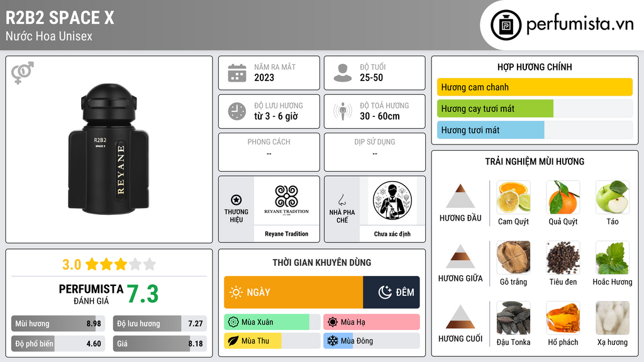Image resolution: width=644 pixels, height=362 pixels.
Task: Click the sun icon for Mùa Hạ
Action: click(333, 322)
